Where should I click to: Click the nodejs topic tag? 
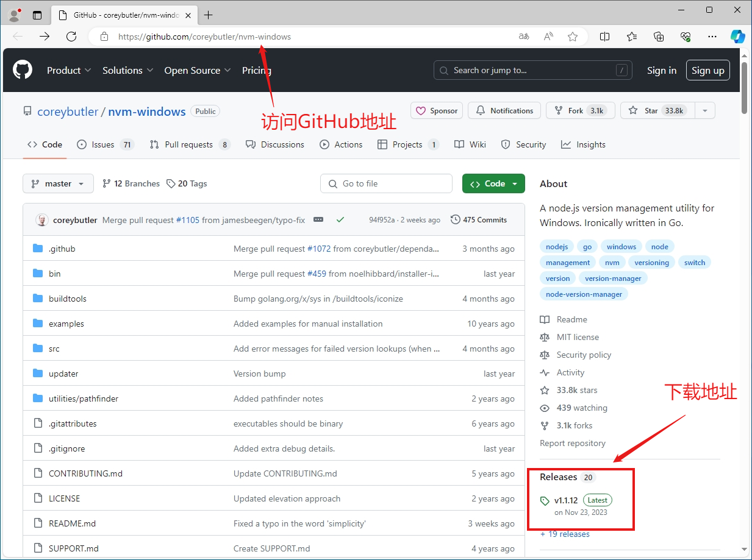(557, 247)
